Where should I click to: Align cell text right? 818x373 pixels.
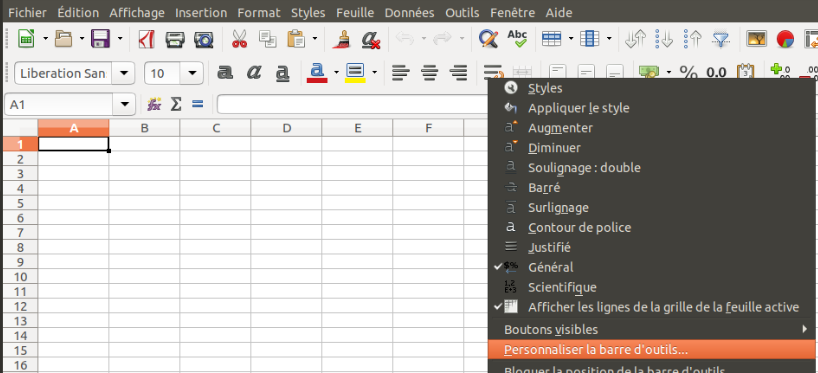(x=458, y=73)
